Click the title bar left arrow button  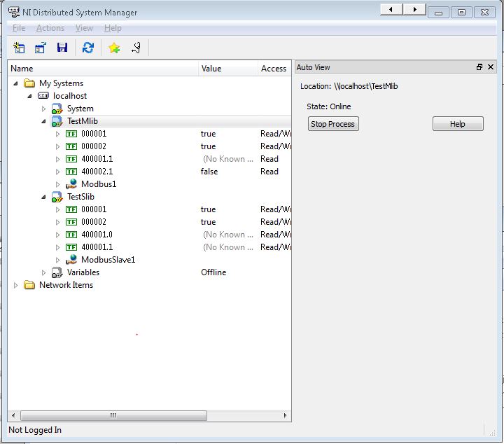point(391,10)
